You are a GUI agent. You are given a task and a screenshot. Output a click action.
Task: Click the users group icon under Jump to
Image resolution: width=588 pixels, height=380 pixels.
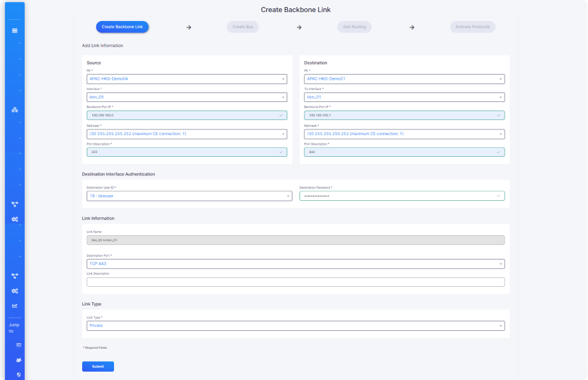point(18,360)
